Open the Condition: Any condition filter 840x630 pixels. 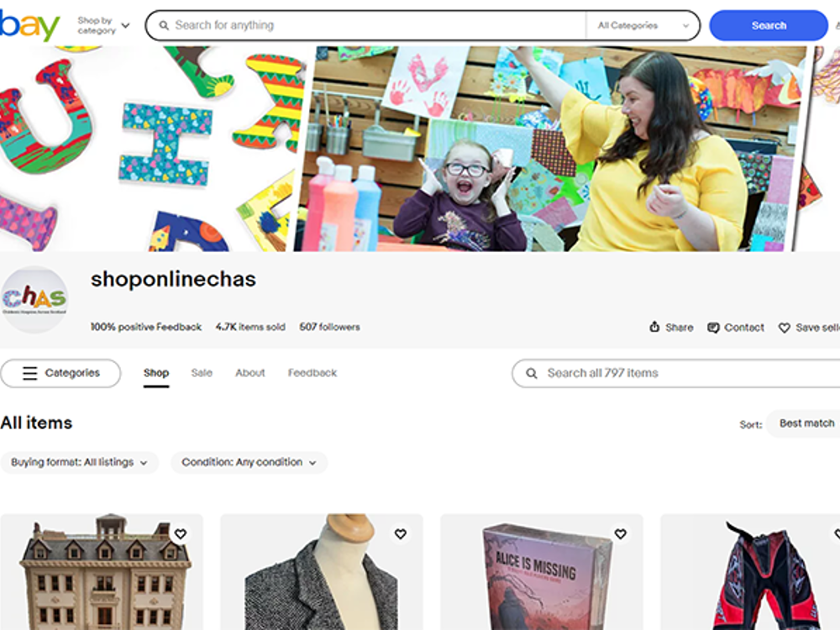(x=249, y=463)
